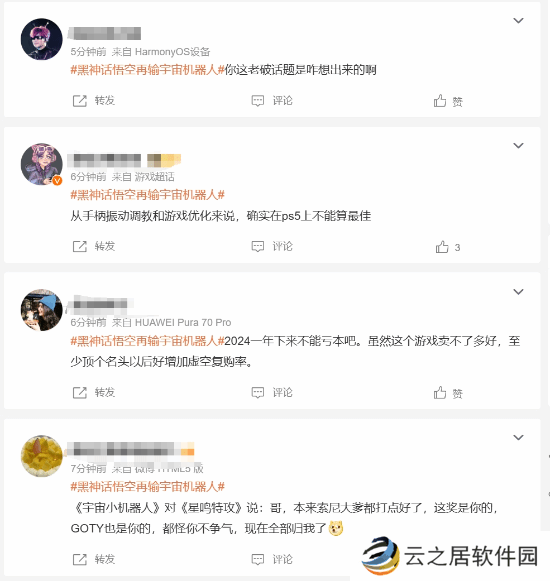Like the HUAWEI Pura 70 Pro user's post
Screen dimensions: 550x581
coord(440,393)
